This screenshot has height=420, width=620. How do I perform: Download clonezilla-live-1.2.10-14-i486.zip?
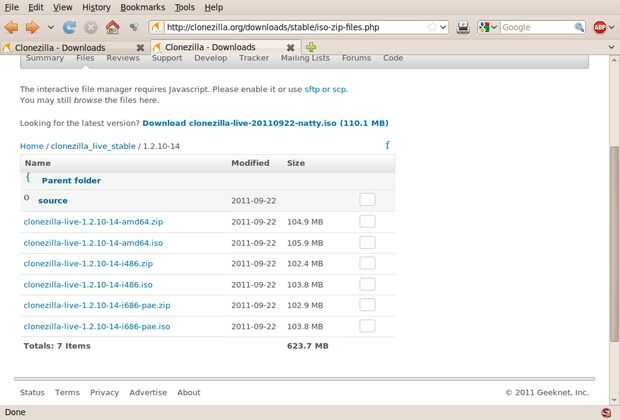click(88, 264)
